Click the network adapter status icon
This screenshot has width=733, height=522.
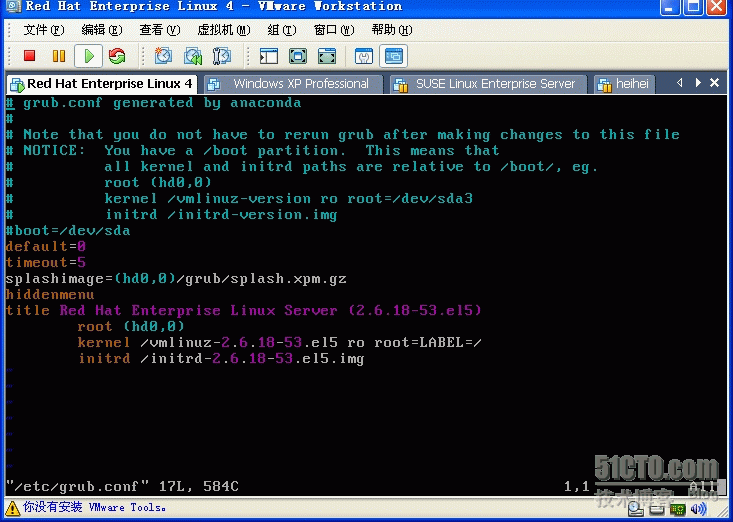677,508
